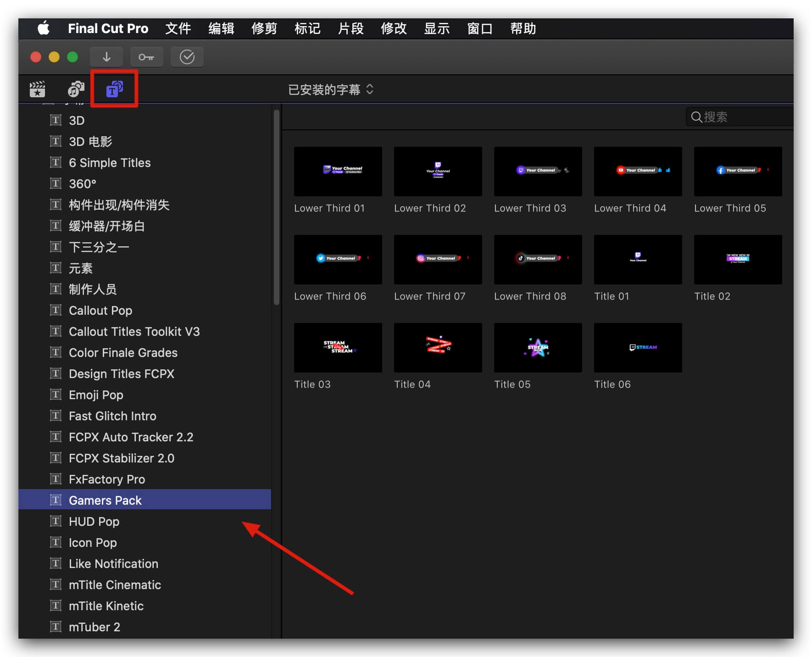Show the libraries sidebar clapperboard icon
The height and width of the screenshot is (657, 812).
pos(37,89)
